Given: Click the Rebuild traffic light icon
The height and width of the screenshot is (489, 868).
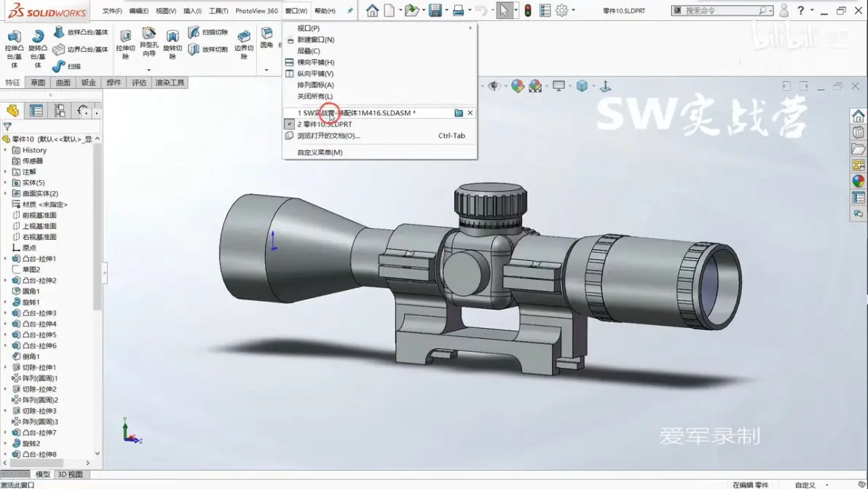Looking at the screenshot, I should [x=527, y=10].
